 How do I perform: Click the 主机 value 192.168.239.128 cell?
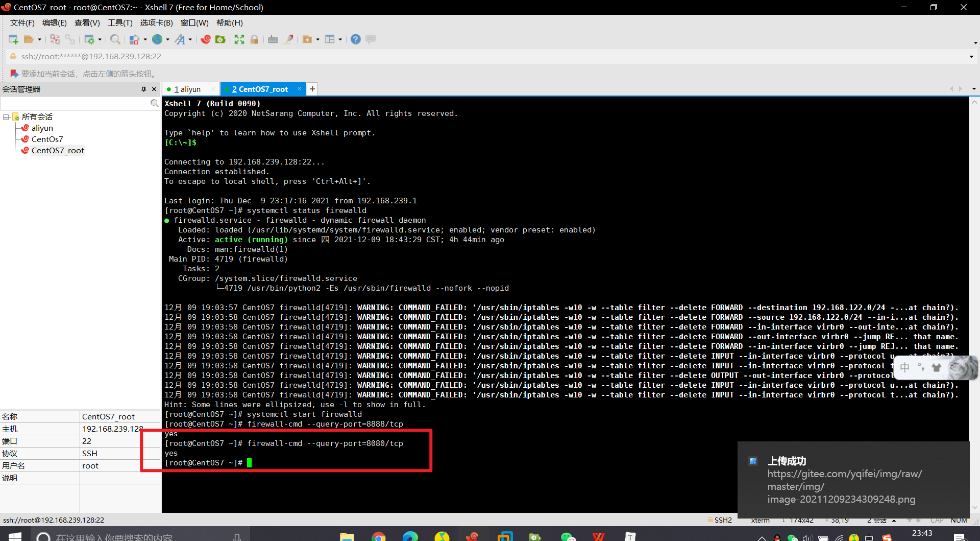coord(120,429)
